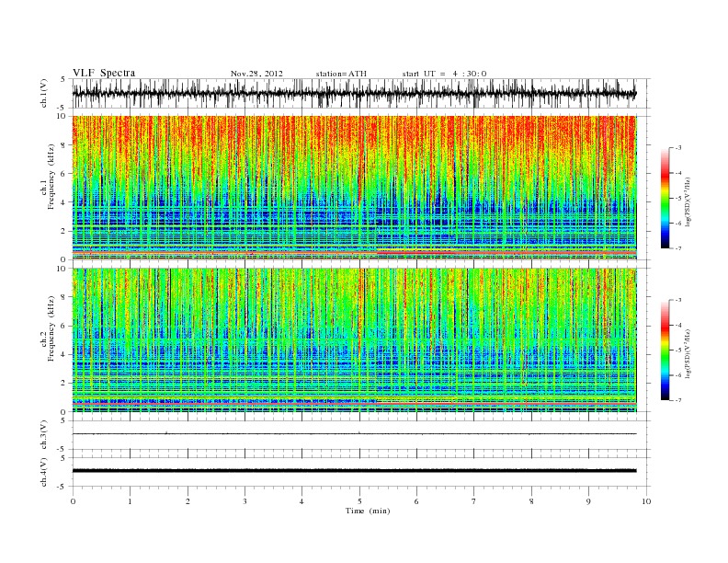Screen dimensions: 728x563
Task: Click the "3" tick on the time axis
Action: pos(245,501)
